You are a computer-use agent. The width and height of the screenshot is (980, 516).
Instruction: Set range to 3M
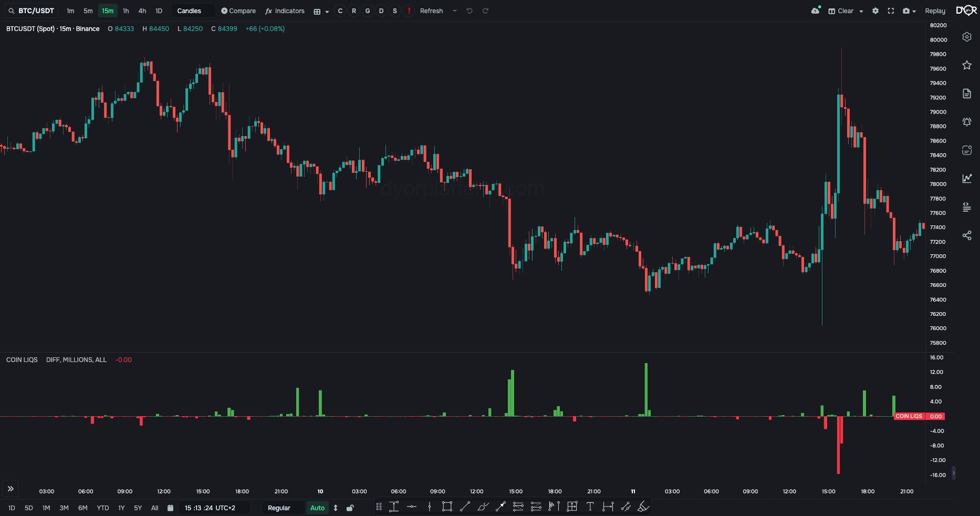point(64,508)
